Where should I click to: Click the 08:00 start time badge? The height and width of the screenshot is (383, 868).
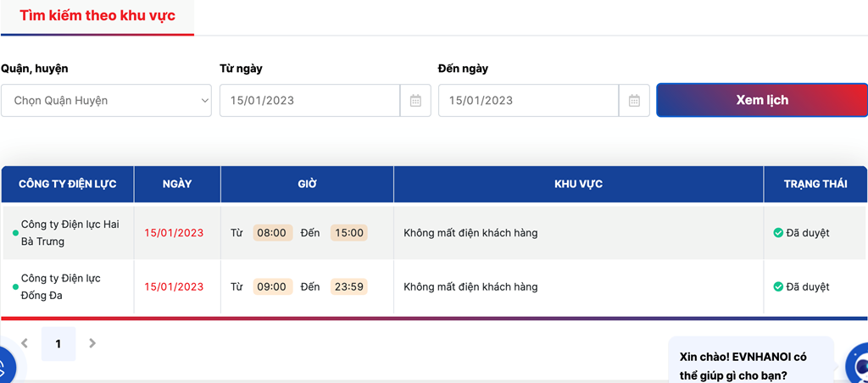272,233
